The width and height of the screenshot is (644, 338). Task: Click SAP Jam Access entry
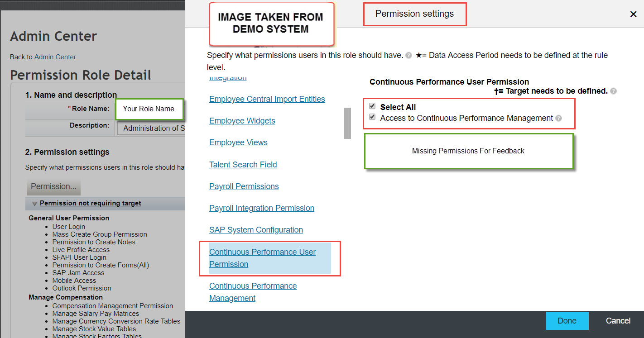78,273
